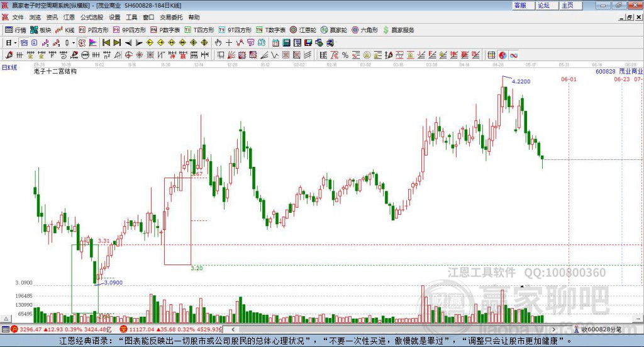
Task: Click the 收600828分笔 status entry
Action: pyautogui.click(x=597, y=329)
